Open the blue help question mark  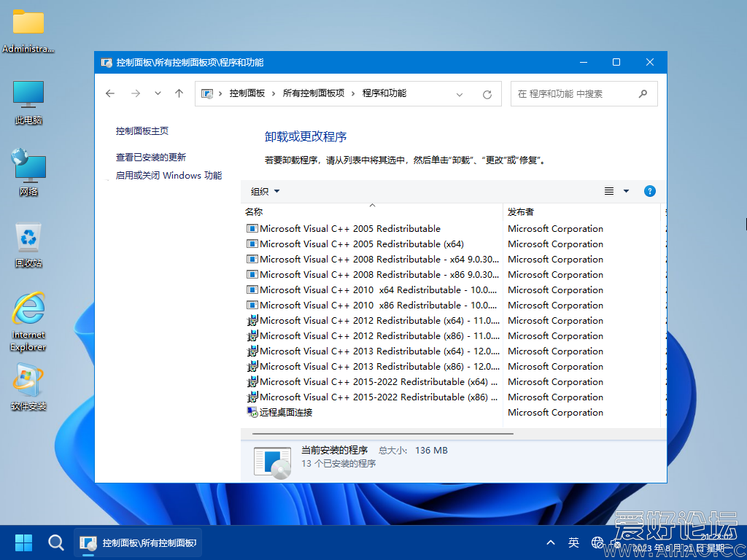coord(649,191)
